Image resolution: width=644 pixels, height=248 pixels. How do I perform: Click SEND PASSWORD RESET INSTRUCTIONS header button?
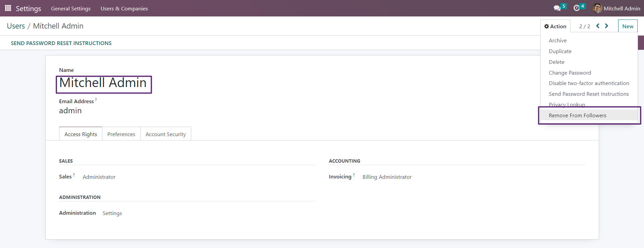tap(61, 43)
